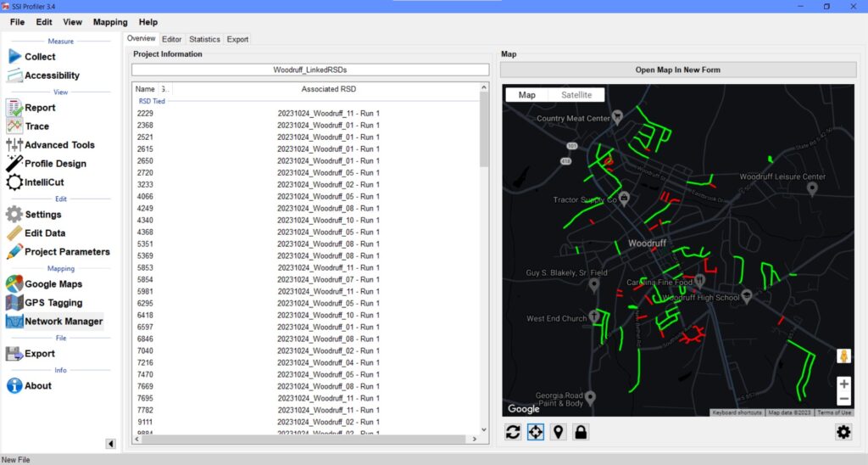Viewport: 868px width, 465px height.
Task: Open the View menu
Action: coord(73,22)
